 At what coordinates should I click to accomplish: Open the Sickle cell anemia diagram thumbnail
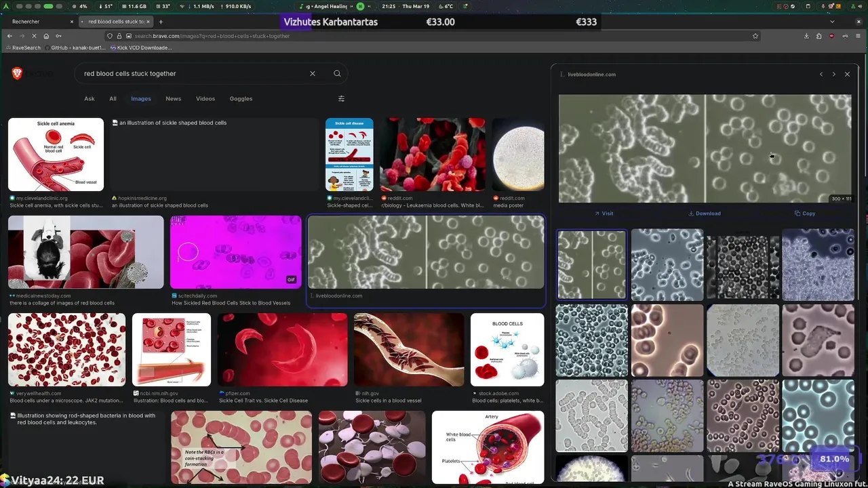tap(56, 155)
